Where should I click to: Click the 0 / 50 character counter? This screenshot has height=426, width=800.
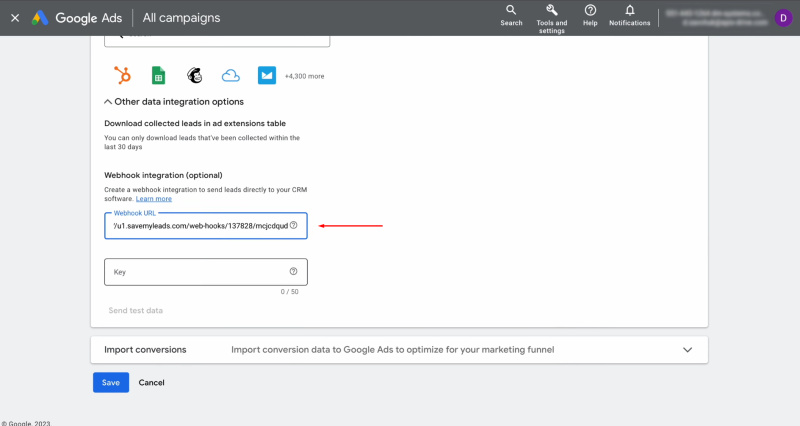point(289,292)
